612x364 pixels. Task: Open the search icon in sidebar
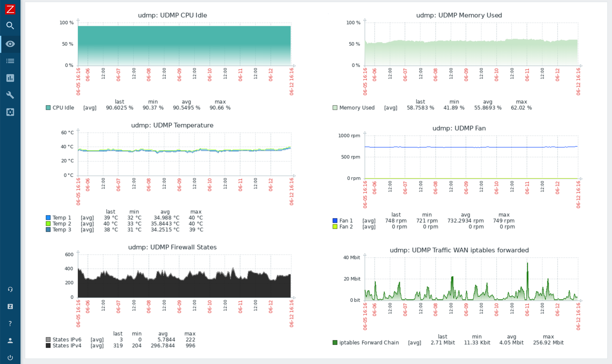10,26
